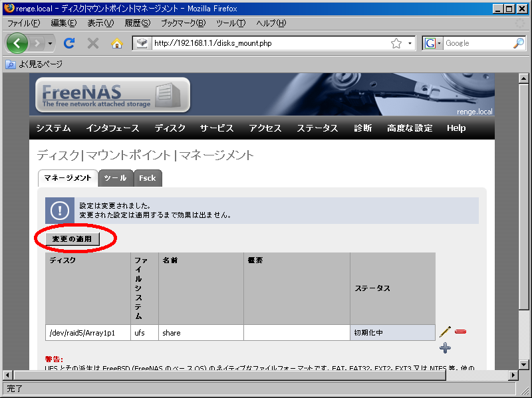Image resolution: width=532 pixels, height=398 pixels.
Task: Click the vertical scrollbar down arrow
Action: (x=523, y=365)
